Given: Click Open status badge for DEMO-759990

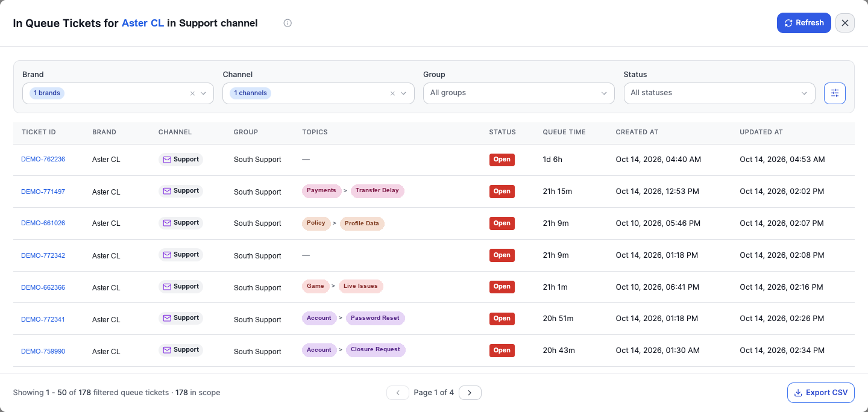Looking at the screenshot, I should [502, 351].
